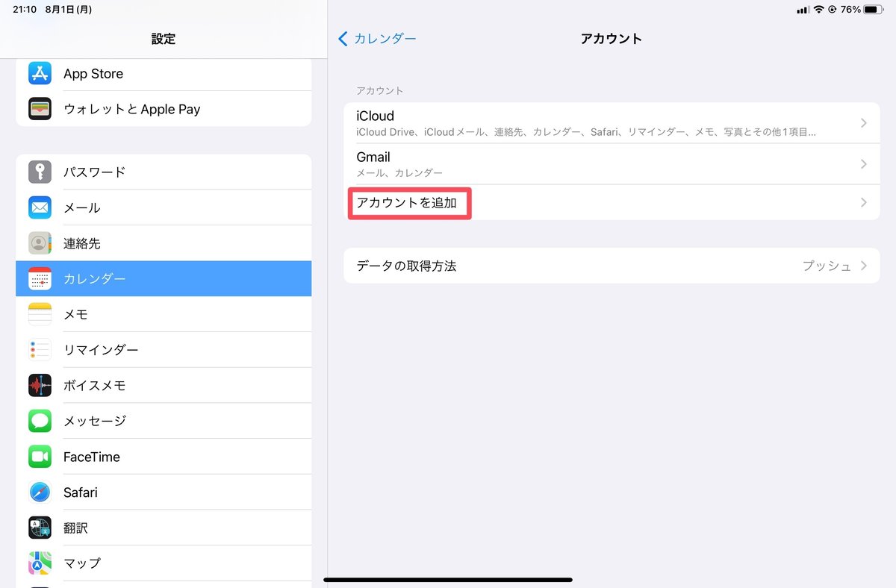The width and height of the screenshot is (896, 588).
Task: Tap the blue back chevron arrow
Action: coord(343,39)
